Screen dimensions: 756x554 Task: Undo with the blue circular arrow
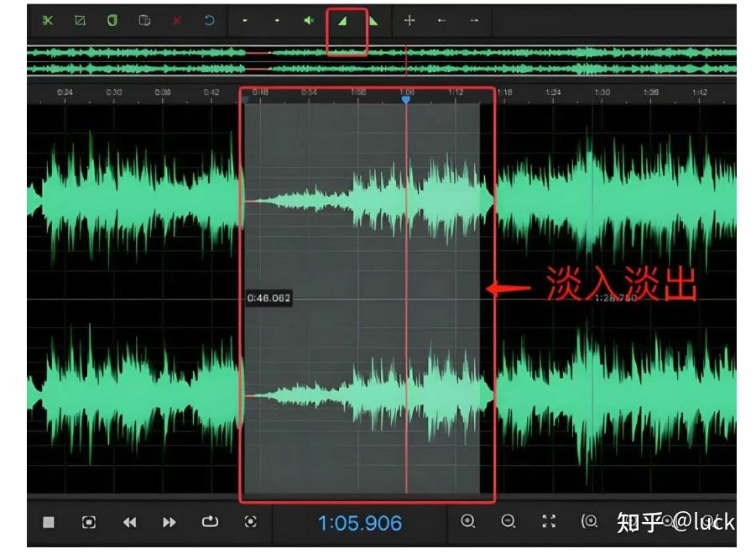click(209, 20)
